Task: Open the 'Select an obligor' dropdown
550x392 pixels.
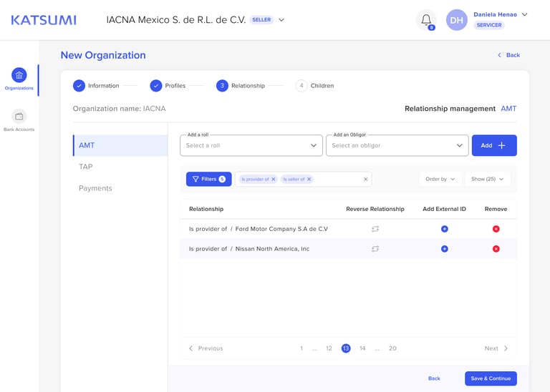Action: pyautogui.click(x=397, y=145)
